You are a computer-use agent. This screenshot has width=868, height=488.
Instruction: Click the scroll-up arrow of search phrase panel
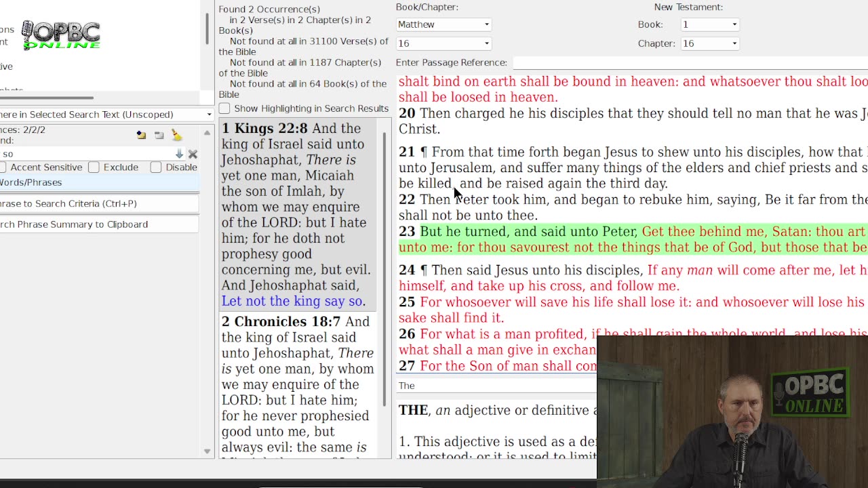[x=207, y=133]
